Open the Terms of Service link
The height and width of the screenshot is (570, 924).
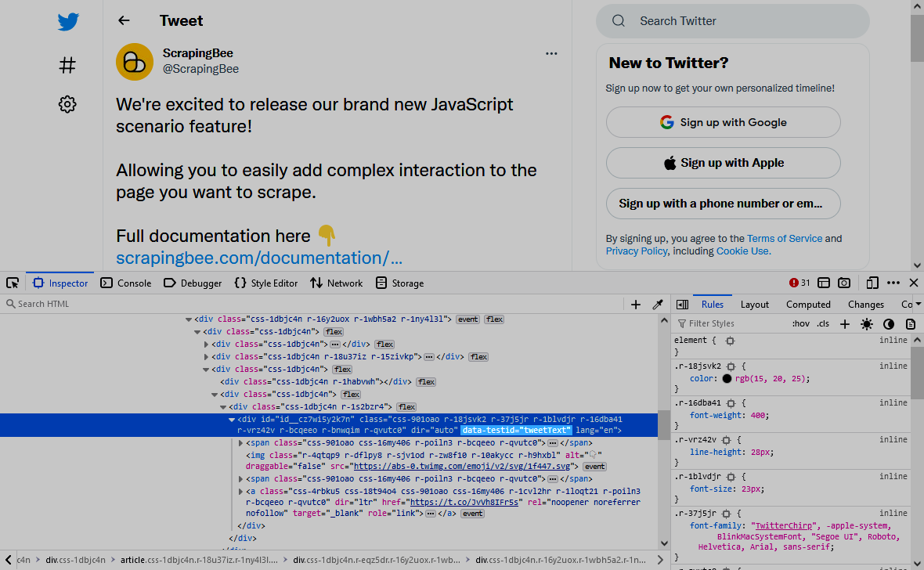click(785, 238)
